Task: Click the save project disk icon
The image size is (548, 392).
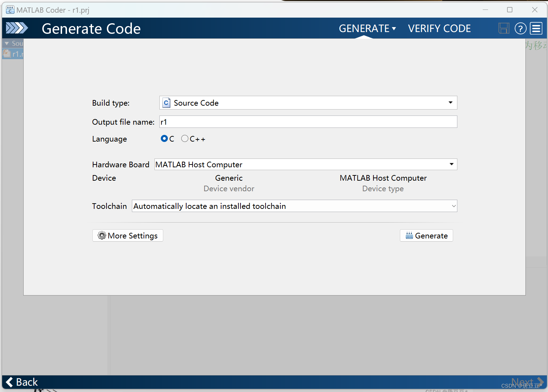Action: point(504,28)
